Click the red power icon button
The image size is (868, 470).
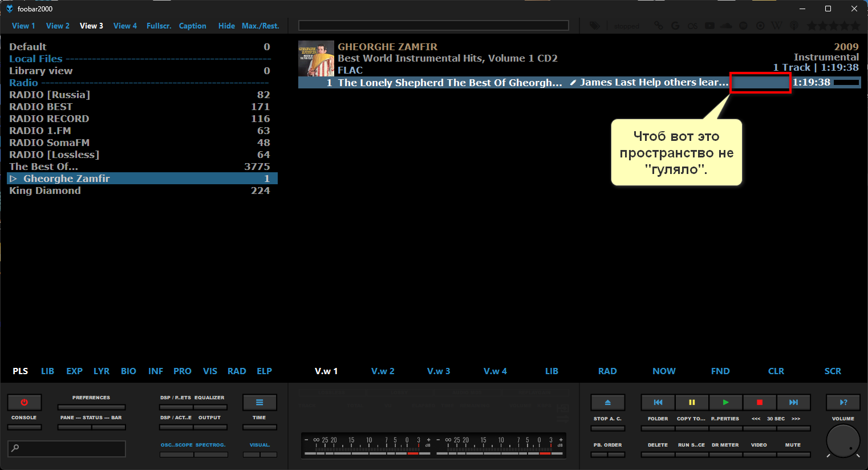[24, 402]
